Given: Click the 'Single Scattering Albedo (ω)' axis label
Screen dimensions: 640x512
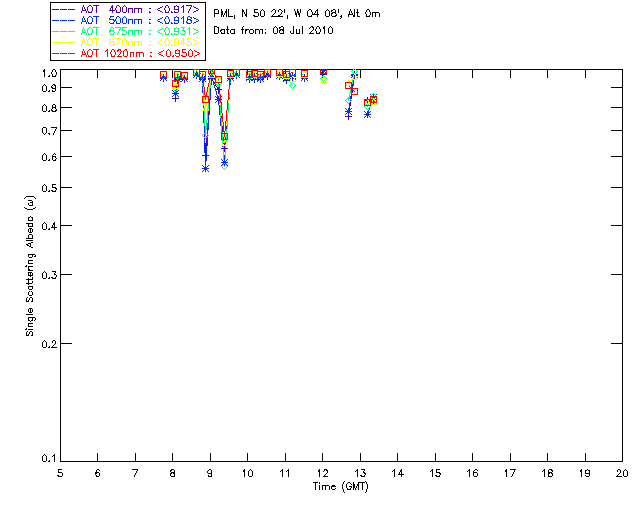Looking at the screenshot, I should tap(30, 266).
